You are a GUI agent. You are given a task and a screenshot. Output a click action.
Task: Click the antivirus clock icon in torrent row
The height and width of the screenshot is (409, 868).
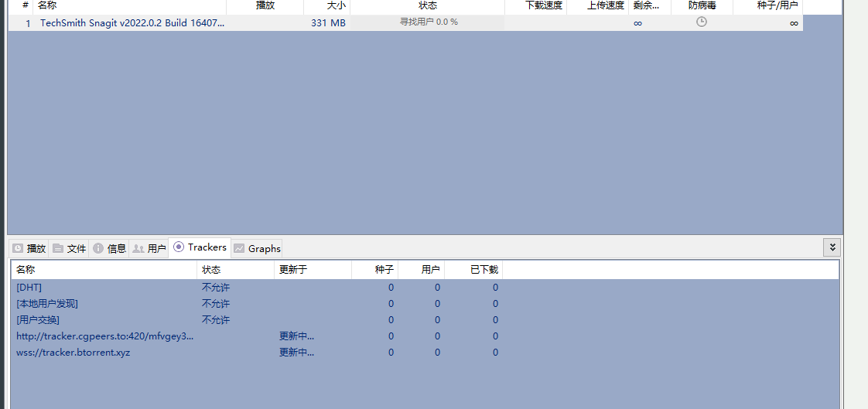702,22
